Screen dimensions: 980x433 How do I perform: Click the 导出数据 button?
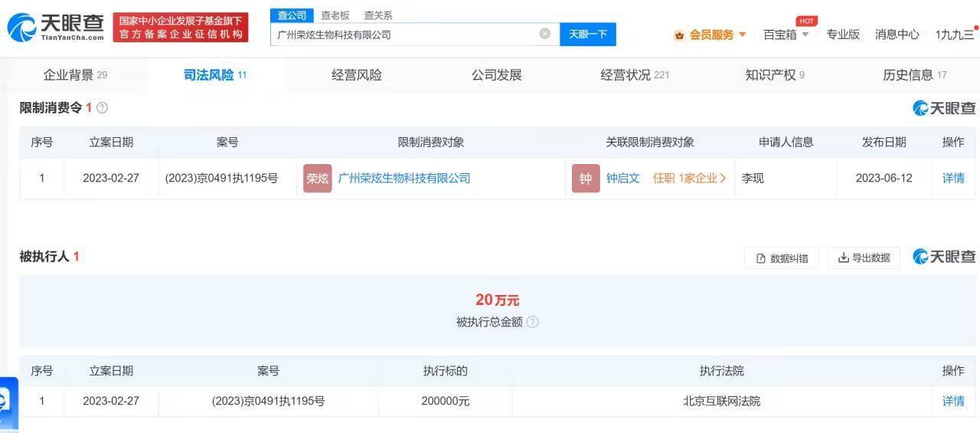tap(864, 258)
